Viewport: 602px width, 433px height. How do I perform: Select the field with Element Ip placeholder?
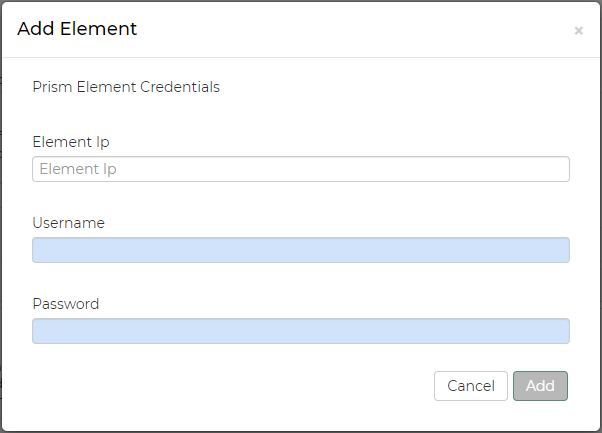(x=300, y=169)
